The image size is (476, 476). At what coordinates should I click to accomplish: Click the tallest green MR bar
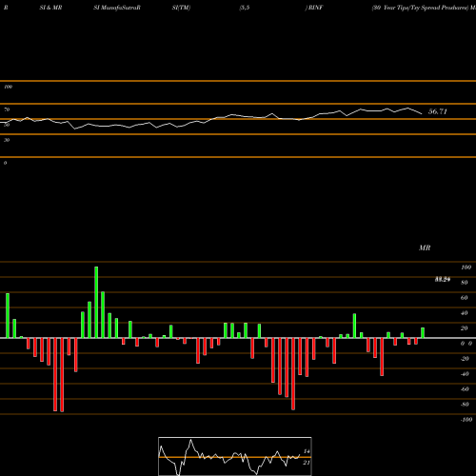[x=96, y=303]
